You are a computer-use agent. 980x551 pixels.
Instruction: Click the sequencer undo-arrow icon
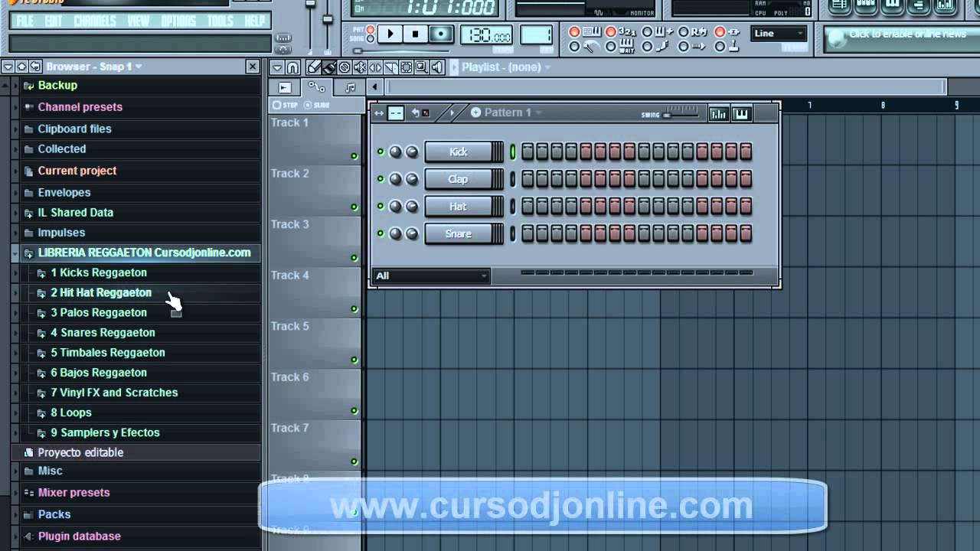tap(416, 112)
